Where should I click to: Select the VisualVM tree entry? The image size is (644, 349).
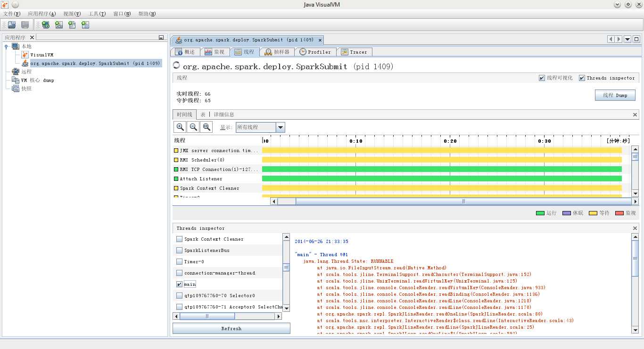42,55
